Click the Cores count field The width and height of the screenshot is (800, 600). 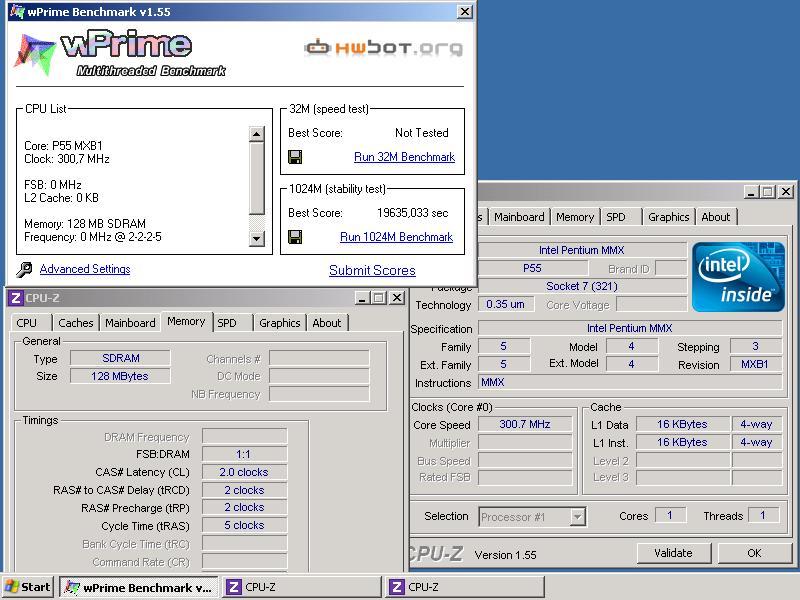[x=670, y=515]
